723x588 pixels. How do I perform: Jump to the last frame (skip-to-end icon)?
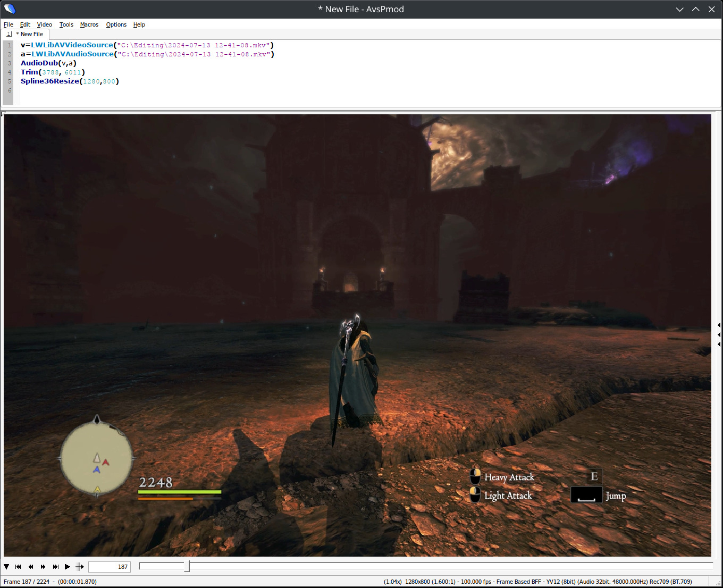tap(55, 567)
